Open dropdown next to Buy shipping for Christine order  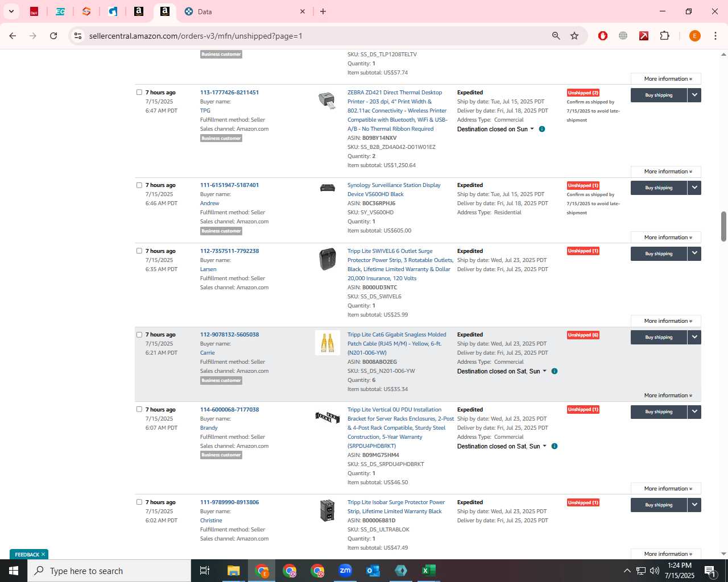point(694,505)
